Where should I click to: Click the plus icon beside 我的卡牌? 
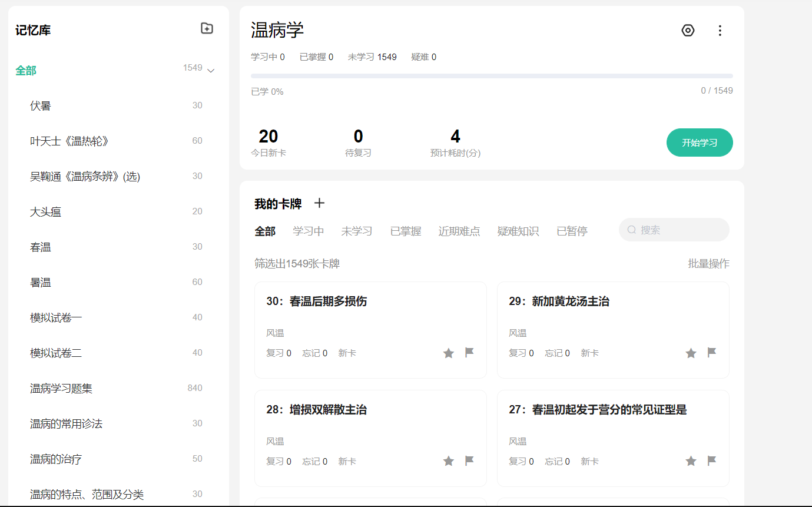(x=319, y=203)
